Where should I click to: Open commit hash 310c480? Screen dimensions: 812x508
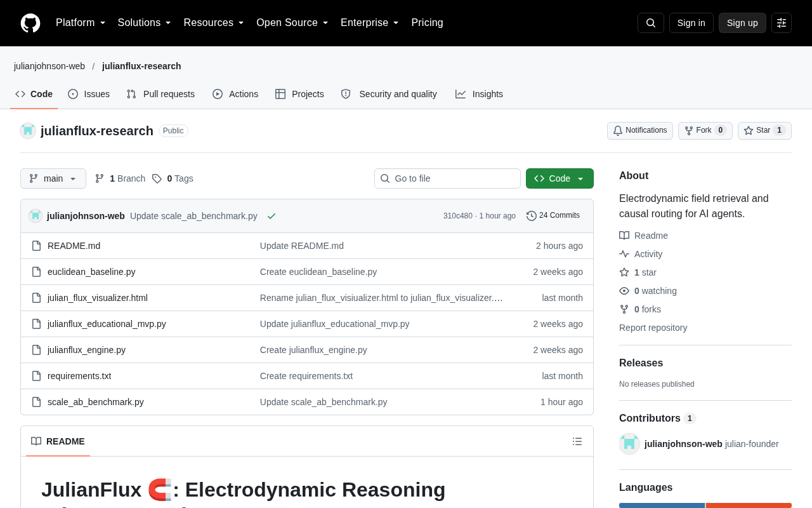(x=458, y=216)
